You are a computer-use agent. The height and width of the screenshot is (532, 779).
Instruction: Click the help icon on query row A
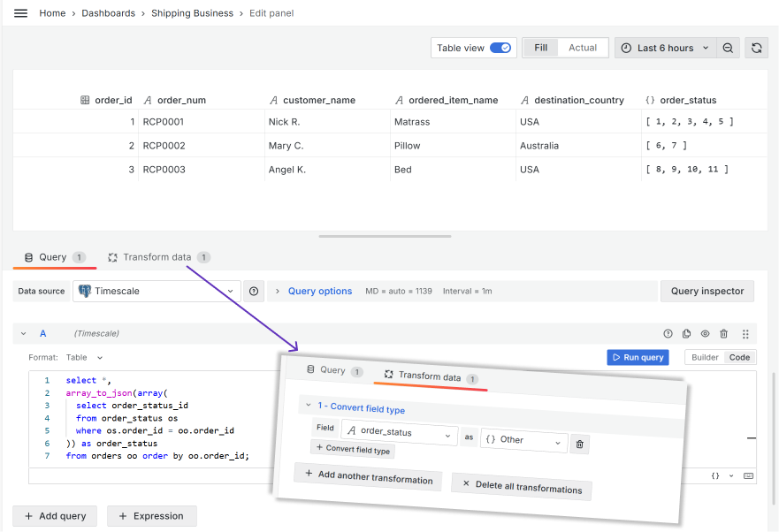[668, 334]
